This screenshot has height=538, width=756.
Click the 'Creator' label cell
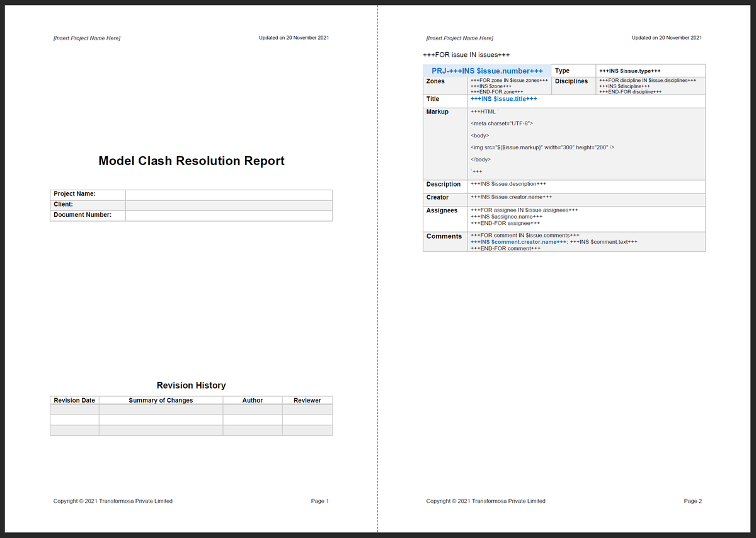pyautogui.click(x=445, y=199)
